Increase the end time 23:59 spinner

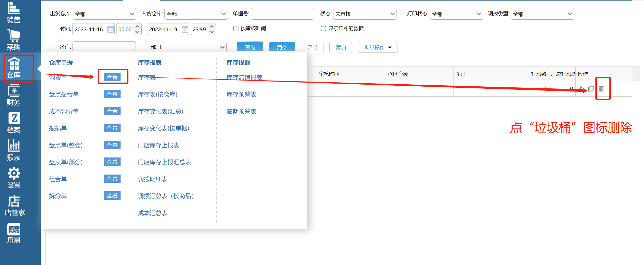(x=212, y=26)
